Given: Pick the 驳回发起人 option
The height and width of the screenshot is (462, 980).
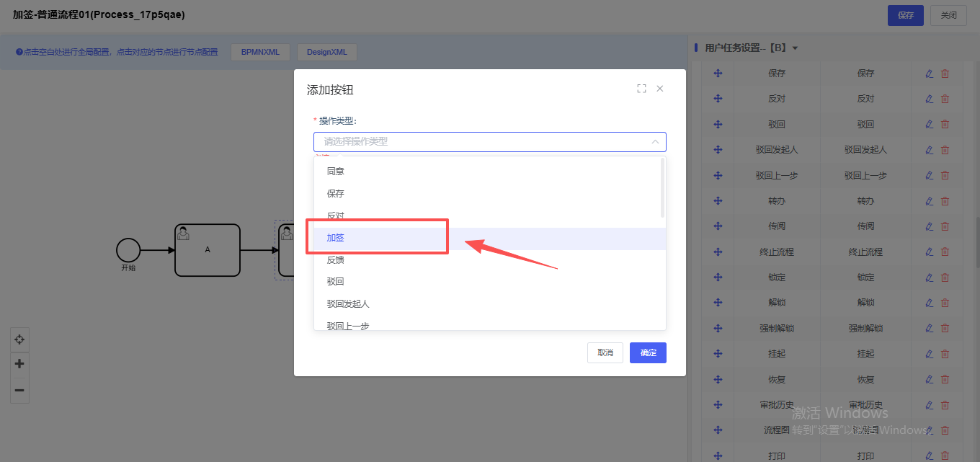Looking at the screenshot, I should click(x=348, y=303).
